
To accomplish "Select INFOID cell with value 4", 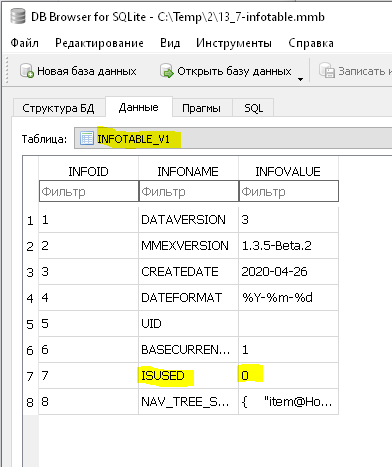I will [88, 298].
